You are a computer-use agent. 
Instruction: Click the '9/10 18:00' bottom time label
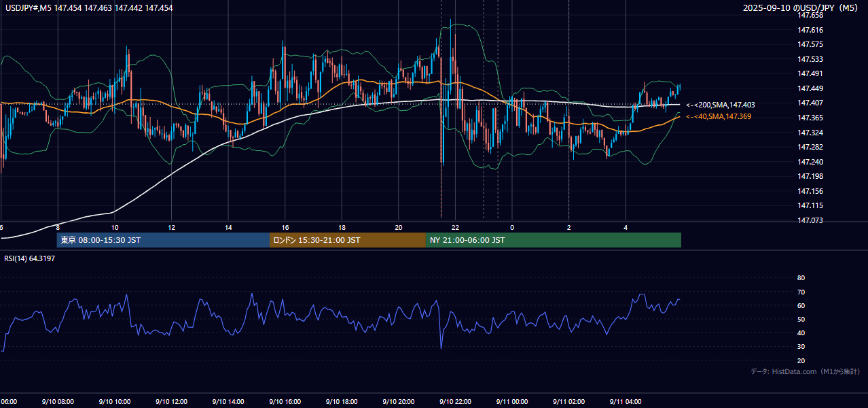pos(342,402)
